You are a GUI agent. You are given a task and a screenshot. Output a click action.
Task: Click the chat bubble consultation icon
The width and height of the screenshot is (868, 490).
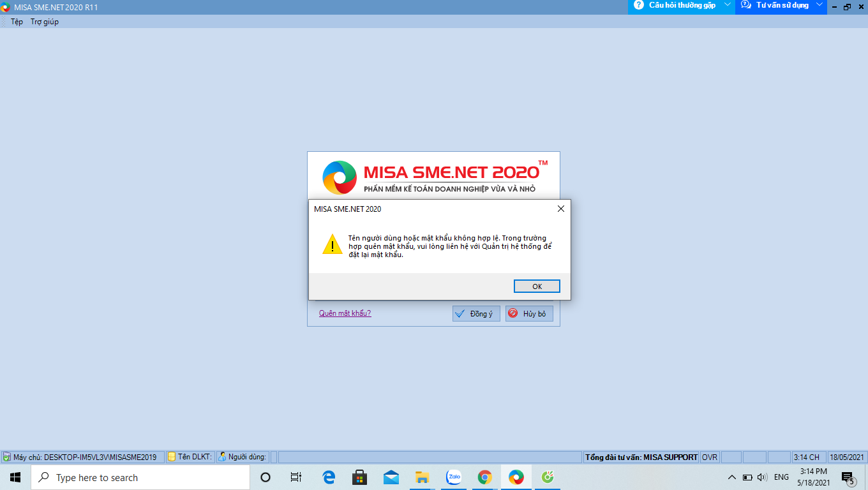coord(745,5)
